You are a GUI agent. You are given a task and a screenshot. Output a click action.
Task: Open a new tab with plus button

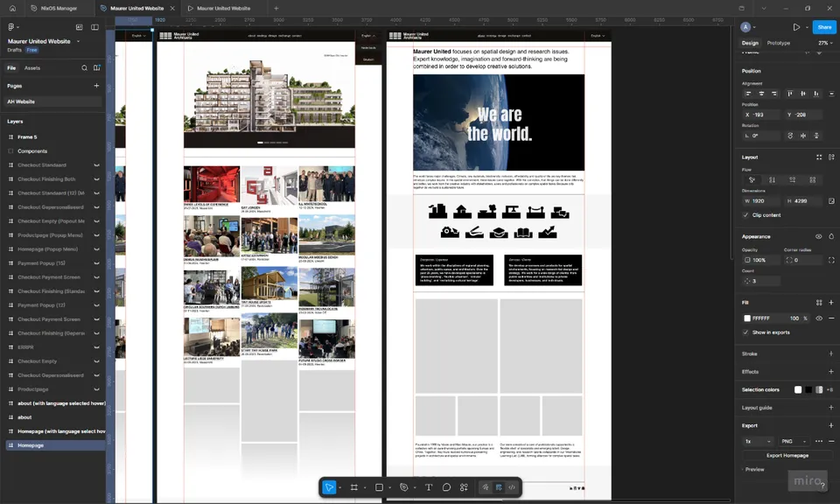276,8
